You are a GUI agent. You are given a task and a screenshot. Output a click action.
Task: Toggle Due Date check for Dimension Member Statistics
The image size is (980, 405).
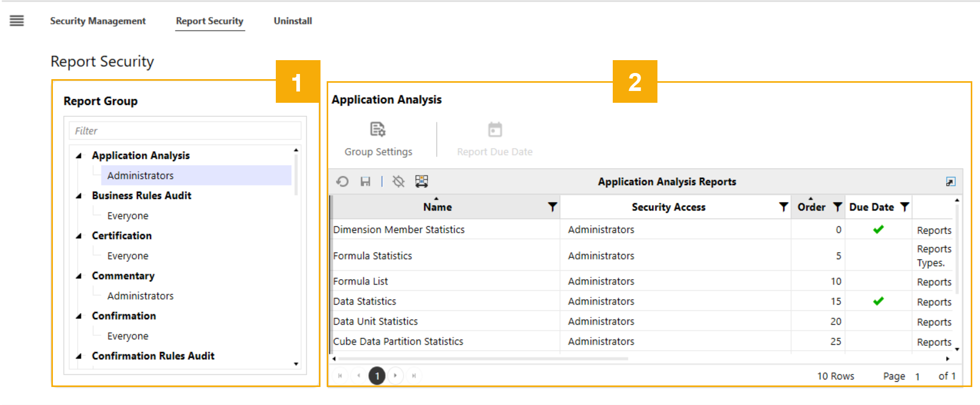pyautogui.click(x=878, y=230)
